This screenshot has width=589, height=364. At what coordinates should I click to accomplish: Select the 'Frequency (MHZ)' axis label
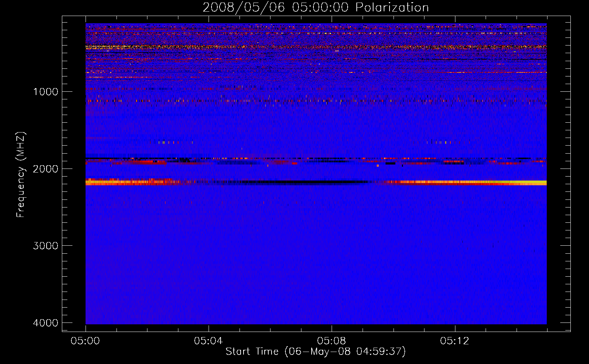click(x=21, y=174)
